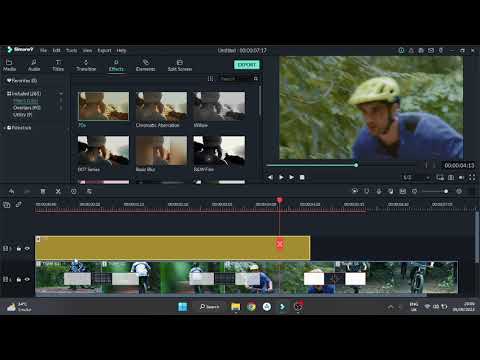
Task: Click the next frame play button
Action: (291, 177)
